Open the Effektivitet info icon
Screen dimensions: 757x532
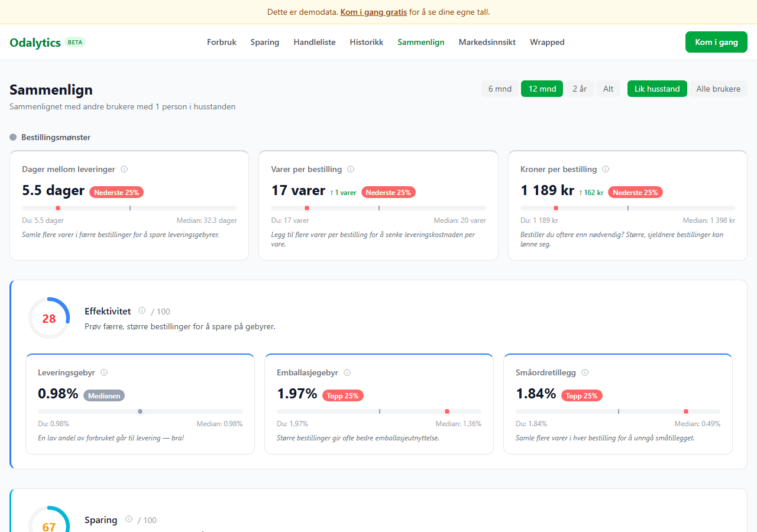pos(142,311)
